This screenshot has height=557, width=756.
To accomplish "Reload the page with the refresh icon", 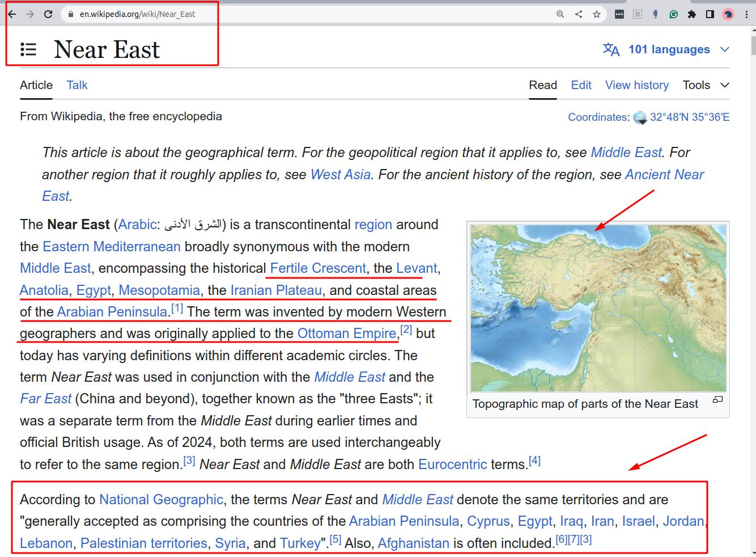I will click(x=48, y=14).
